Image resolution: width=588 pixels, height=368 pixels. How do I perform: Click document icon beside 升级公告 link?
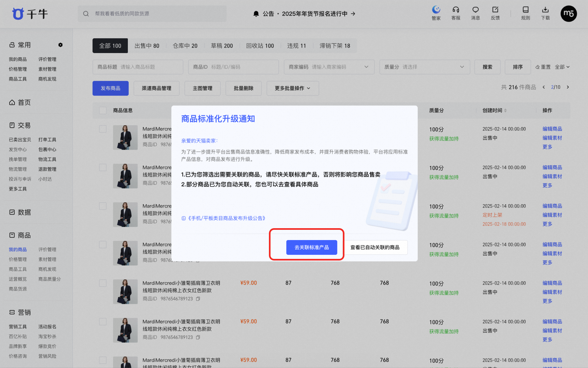[x=184, y=218]
